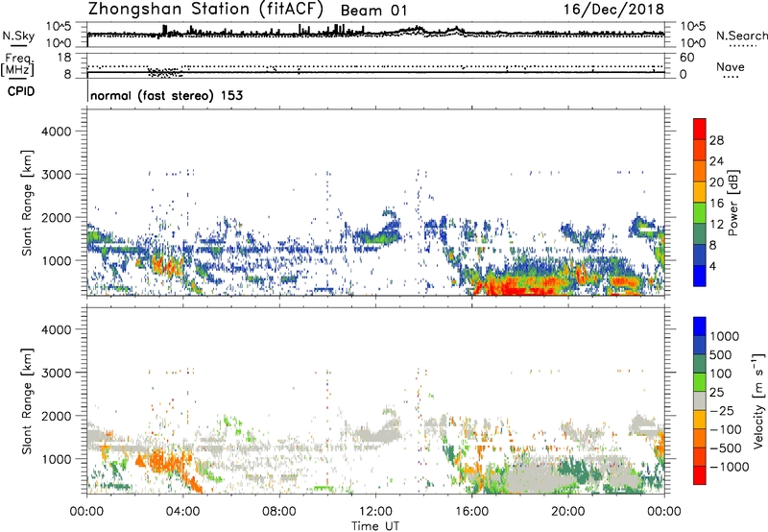The width and height of the screenshot is (768, 532).
Task: Click the "Beam 01" label
Action: pyautogui.click(x=373, y=11)
